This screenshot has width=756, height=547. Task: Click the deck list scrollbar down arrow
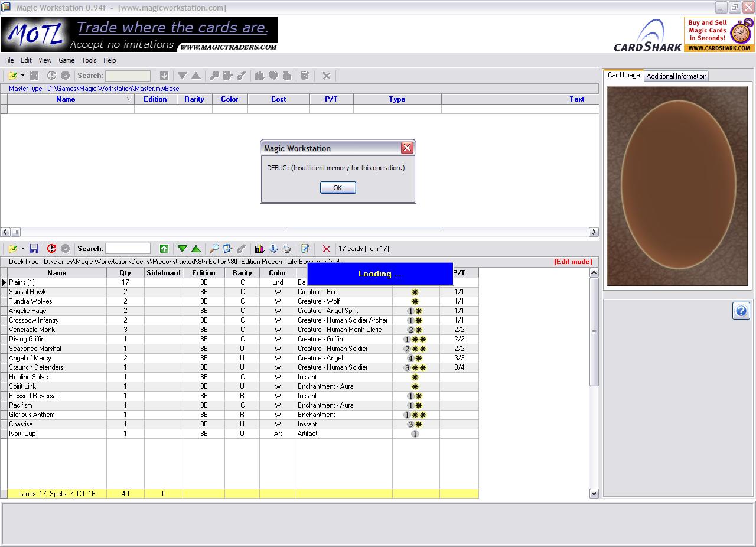594,493
